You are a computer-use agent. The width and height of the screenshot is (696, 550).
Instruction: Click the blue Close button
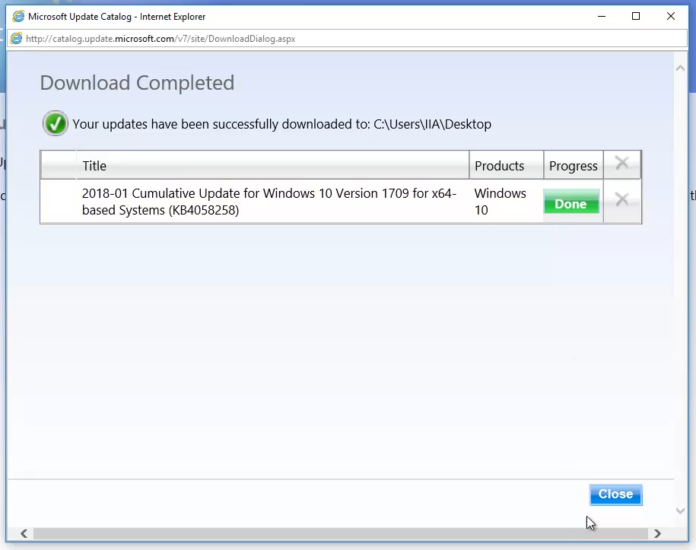[616, 494]
